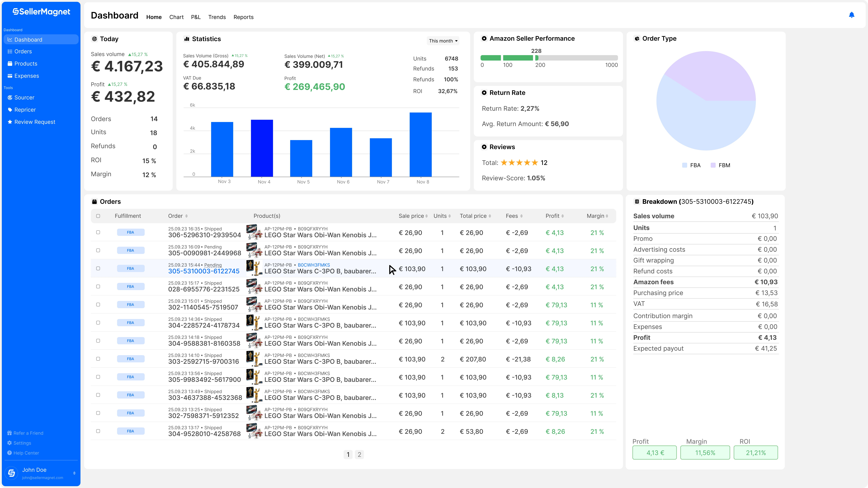Image resolution: width=868 pixels, height=488 pixels.
Task: Toggle the select-all checkbox in Orders header
Action: (98, 216)
